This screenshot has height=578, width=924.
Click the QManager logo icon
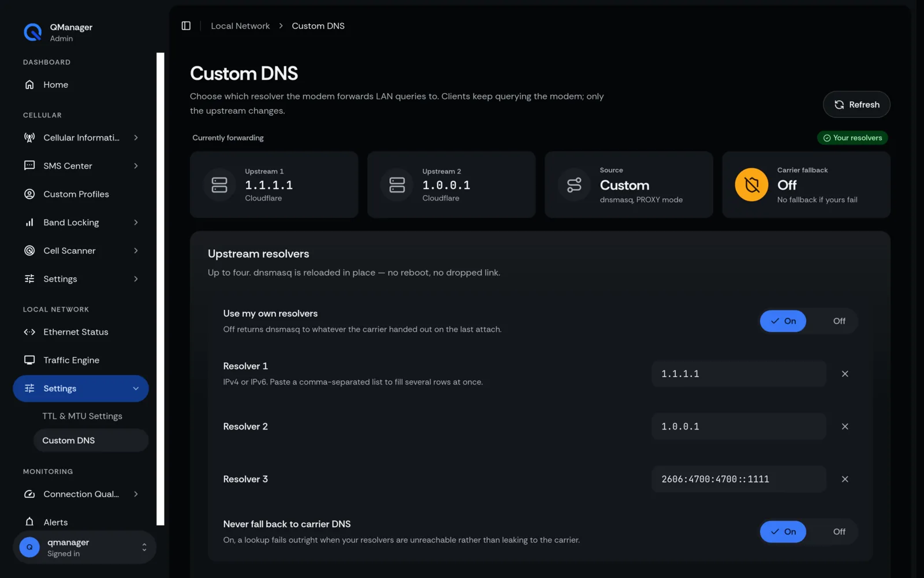pyautogui.click(x=33, y=32)
